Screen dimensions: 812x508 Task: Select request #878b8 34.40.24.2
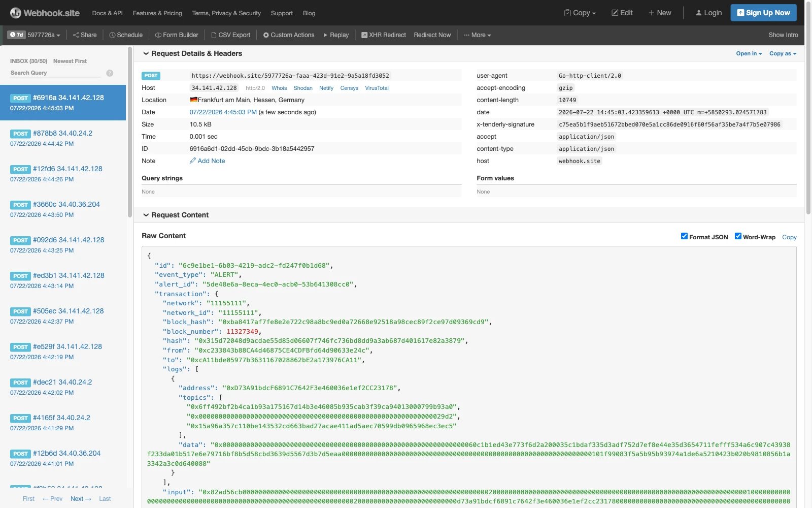coord(63,138)
